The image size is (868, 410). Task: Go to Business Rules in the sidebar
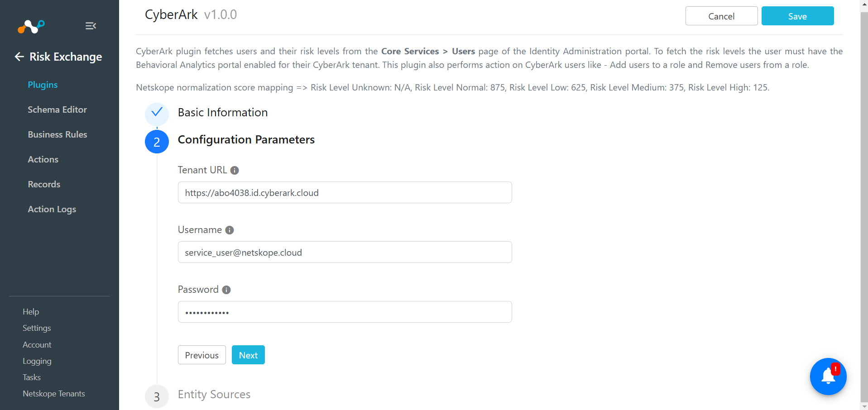point(58,134)
